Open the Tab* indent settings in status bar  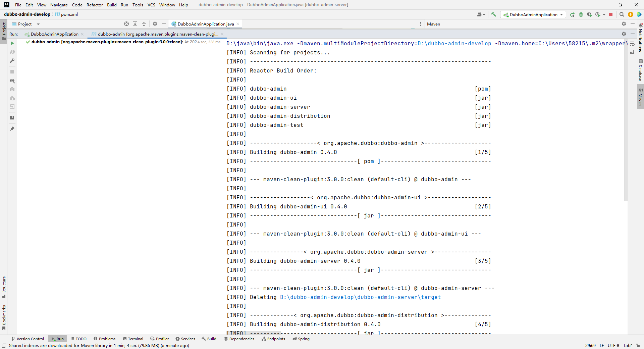pos(628,346)
